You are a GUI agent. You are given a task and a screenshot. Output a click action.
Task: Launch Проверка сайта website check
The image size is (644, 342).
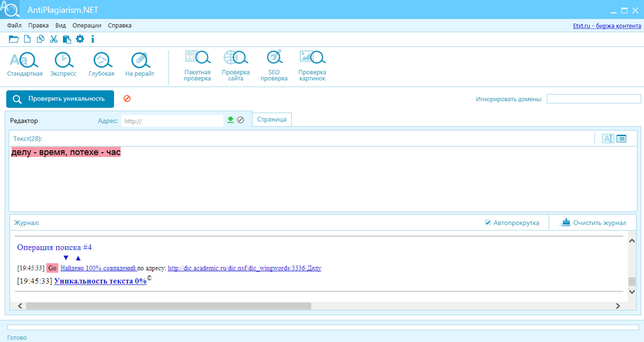click(235, 65)
